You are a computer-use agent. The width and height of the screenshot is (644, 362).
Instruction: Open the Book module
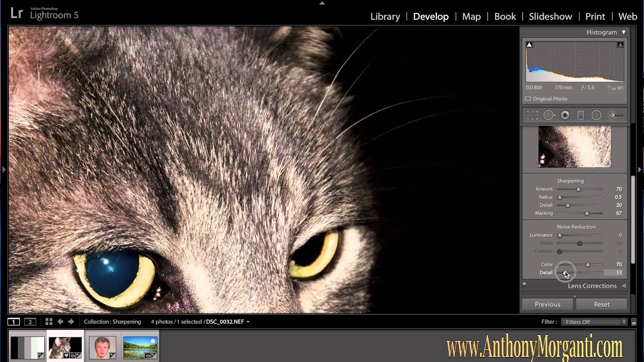click(505, 17)
